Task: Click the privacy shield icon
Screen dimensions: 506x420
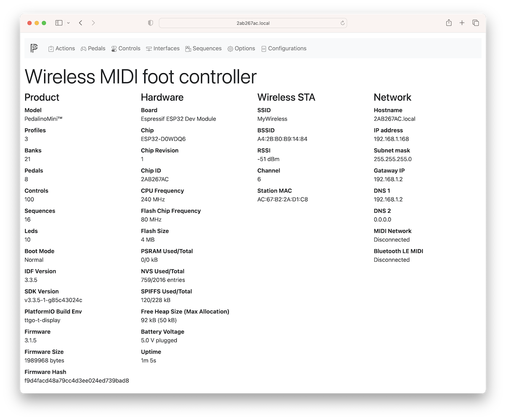Action: click(151, 23)
